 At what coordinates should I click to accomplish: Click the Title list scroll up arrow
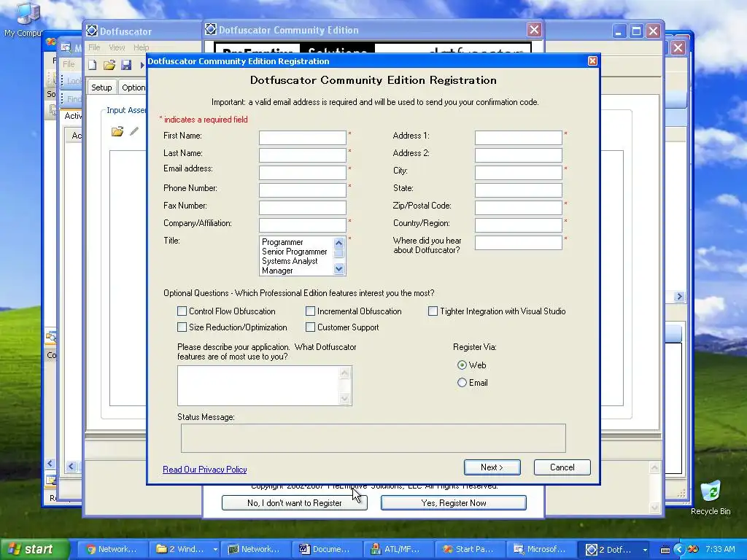click(338, 242)
